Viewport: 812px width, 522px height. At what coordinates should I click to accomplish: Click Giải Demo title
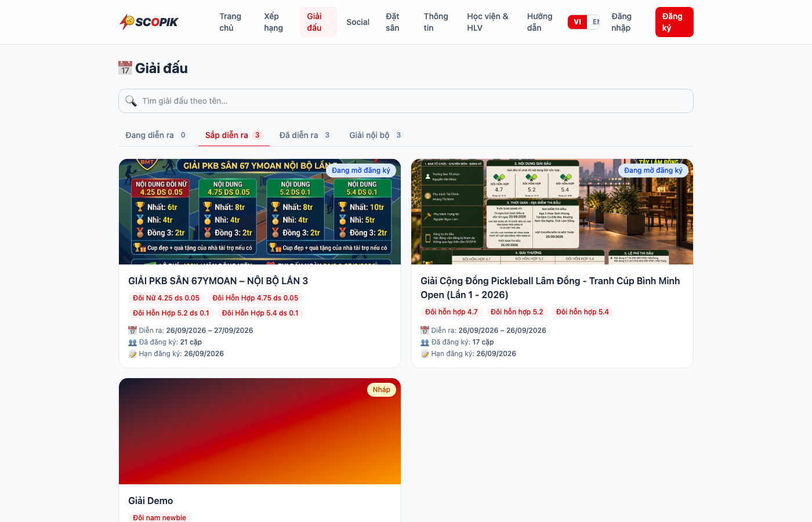151,501
